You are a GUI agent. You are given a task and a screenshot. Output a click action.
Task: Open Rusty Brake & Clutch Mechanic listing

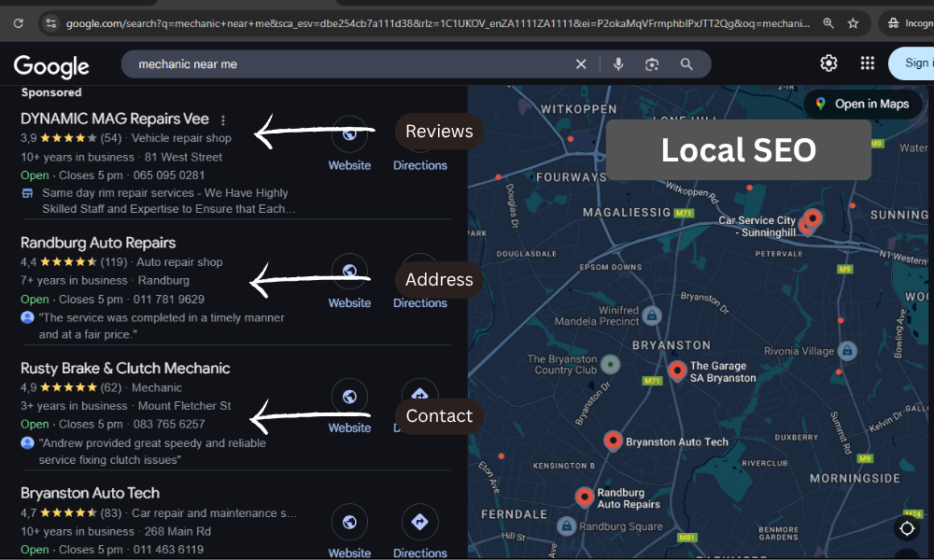click(x=125, y=369)
